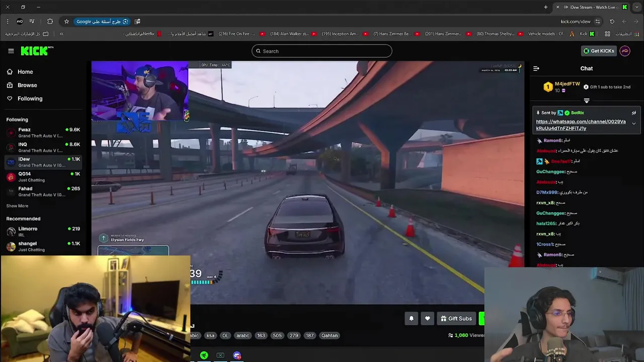The height and width of the screenshot is (362, 644).
Task: Select the iDew Stream browser tab
Action: (x=592, y=7)
